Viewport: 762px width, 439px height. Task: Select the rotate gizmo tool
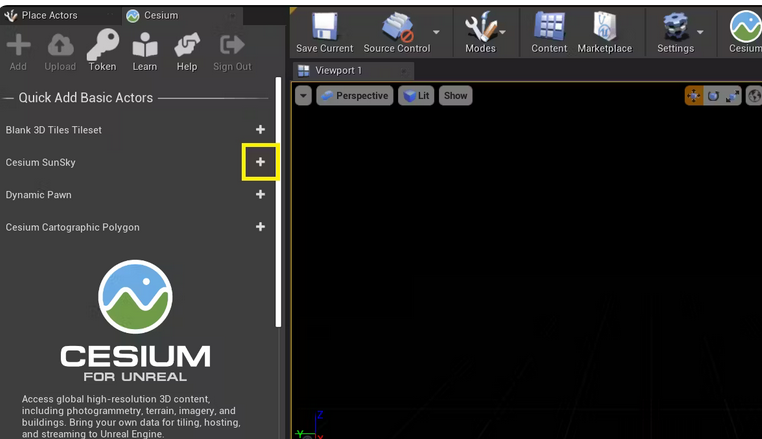tap(713, 96)
